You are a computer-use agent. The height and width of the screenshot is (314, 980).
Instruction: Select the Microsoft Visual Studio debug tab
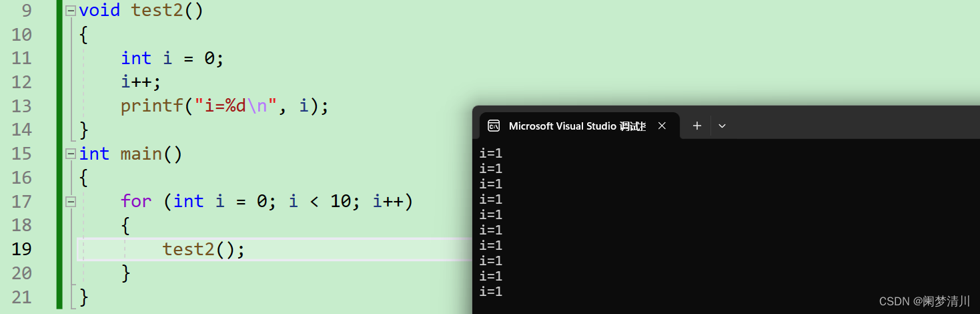point(577,126)
